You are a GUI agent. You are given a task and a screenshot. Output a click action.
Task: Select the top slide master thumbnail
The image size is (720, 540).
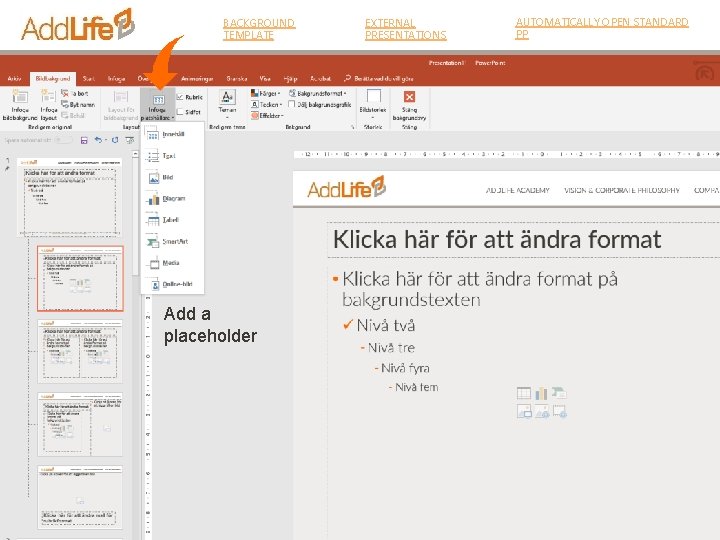click(70, 197)
